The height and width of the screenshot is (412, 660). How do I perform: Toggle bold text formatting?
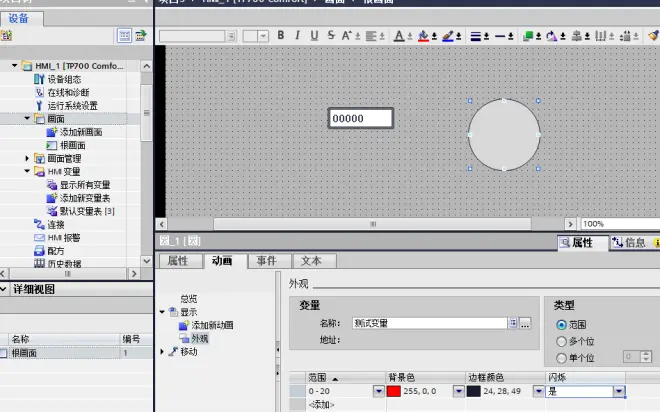pos(281,36)
